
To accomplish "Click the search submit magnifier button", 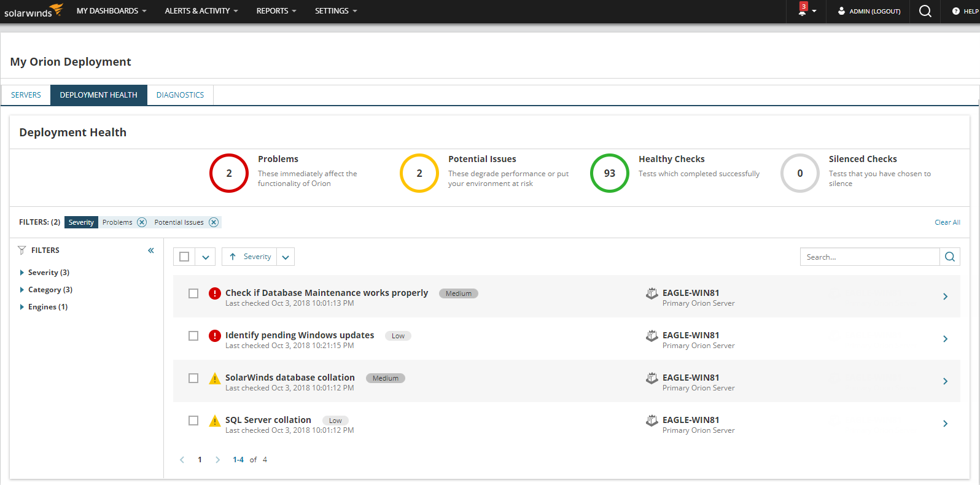I will 950,257.
